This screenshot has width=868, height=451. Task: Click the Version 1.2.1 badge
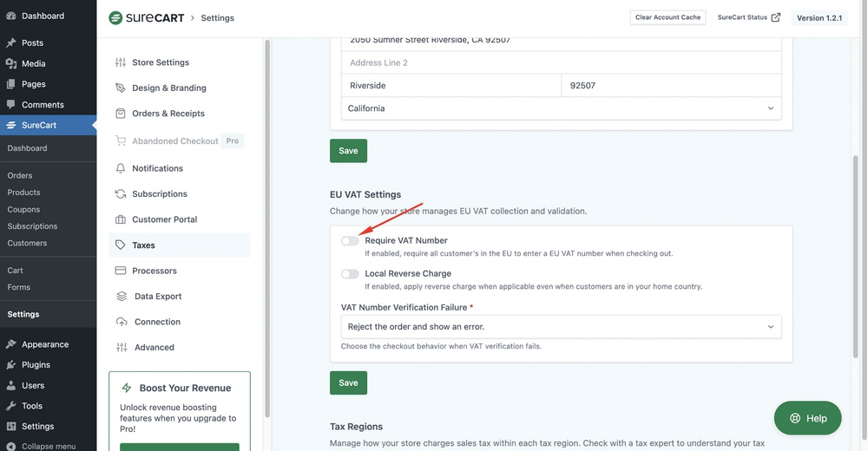click(819, 17)
